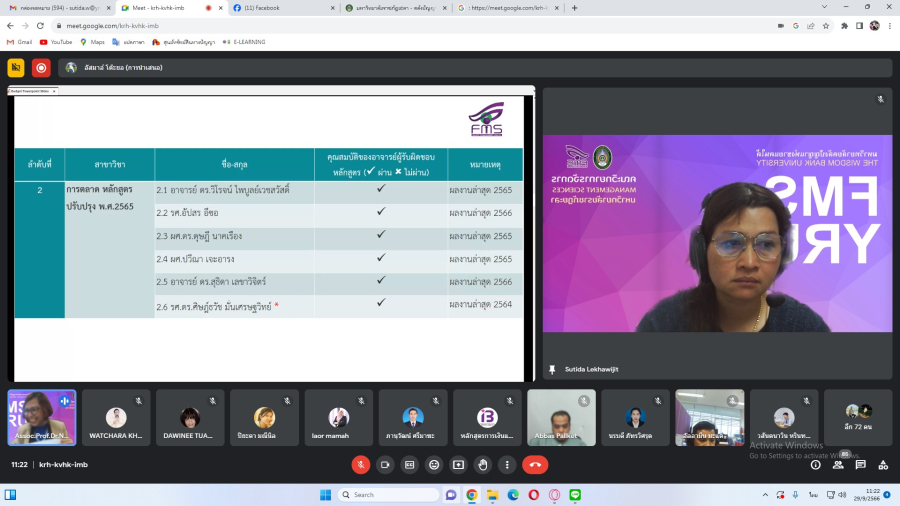Leave call with red hang-up button
The image size is (900, 506).
pyautogui.click(x=535, y=465)
